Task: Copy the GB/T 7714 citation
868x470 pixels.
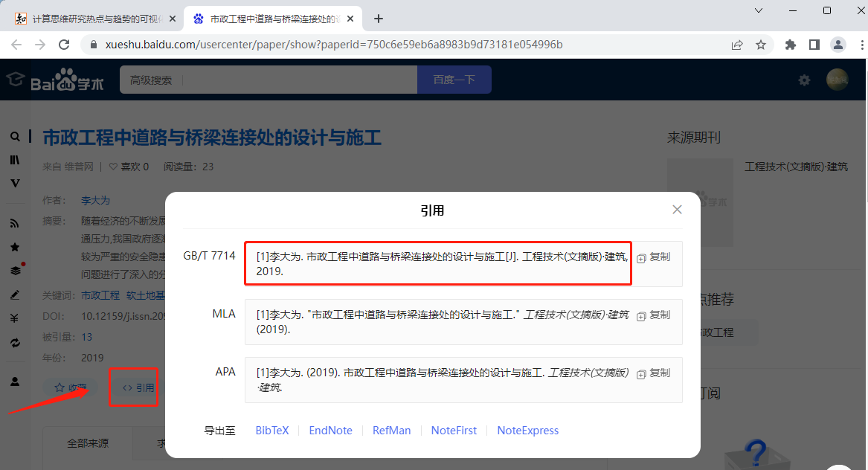Action: pyautogui.click(x=654, y=256)
